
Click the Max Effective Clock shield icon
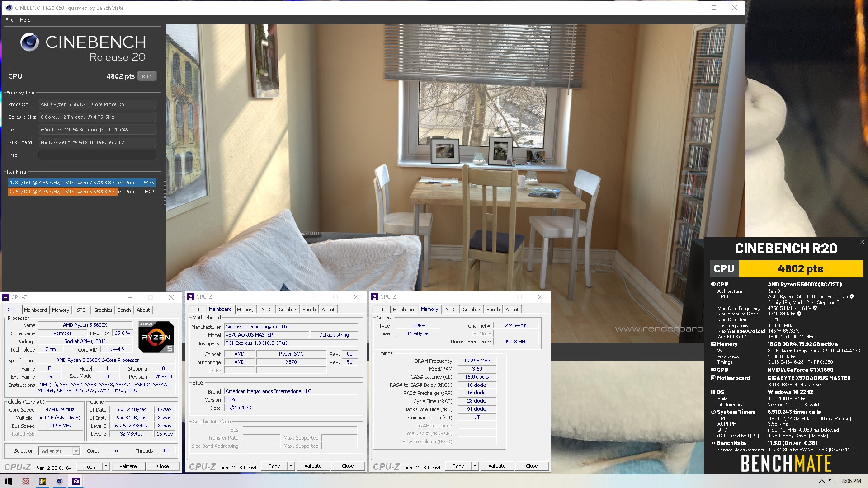[799, 314]
